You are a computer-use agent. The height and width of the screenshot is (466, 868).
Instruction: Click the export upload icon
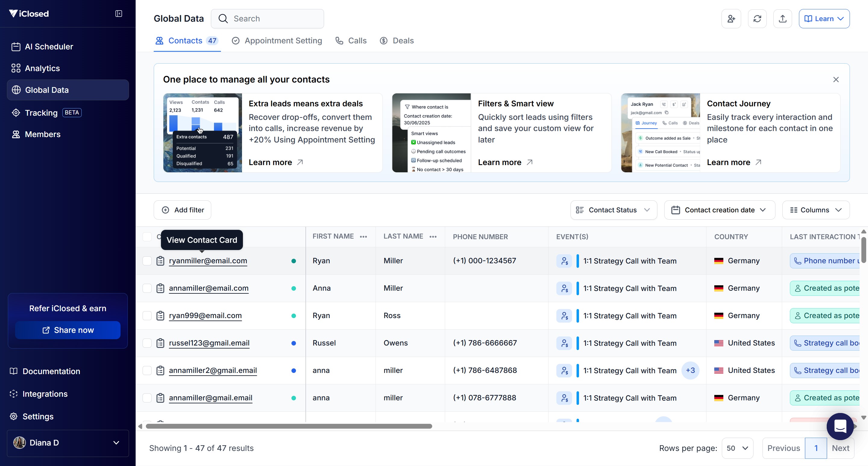pos(782,18)
